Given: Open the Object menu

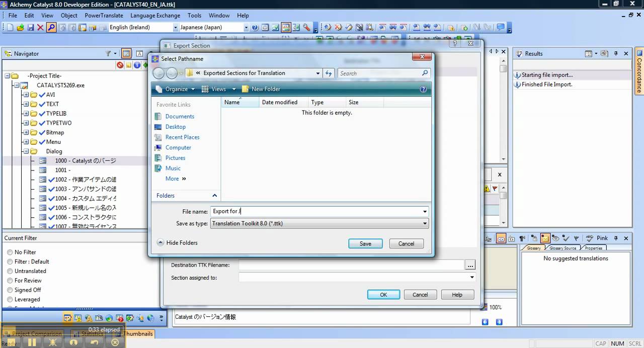Looking at the screenshot, I should [69, 16].
